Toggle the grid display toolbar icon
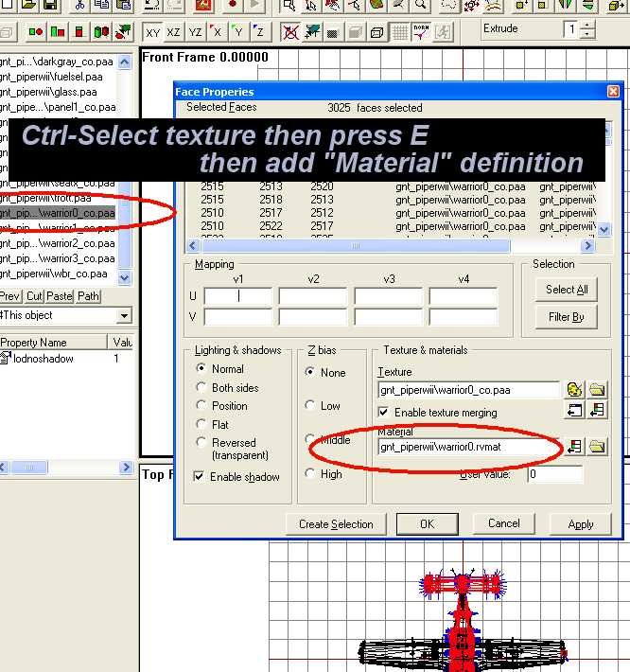Image resolution: width=630 pixels, height=672 pixels. 400,32
